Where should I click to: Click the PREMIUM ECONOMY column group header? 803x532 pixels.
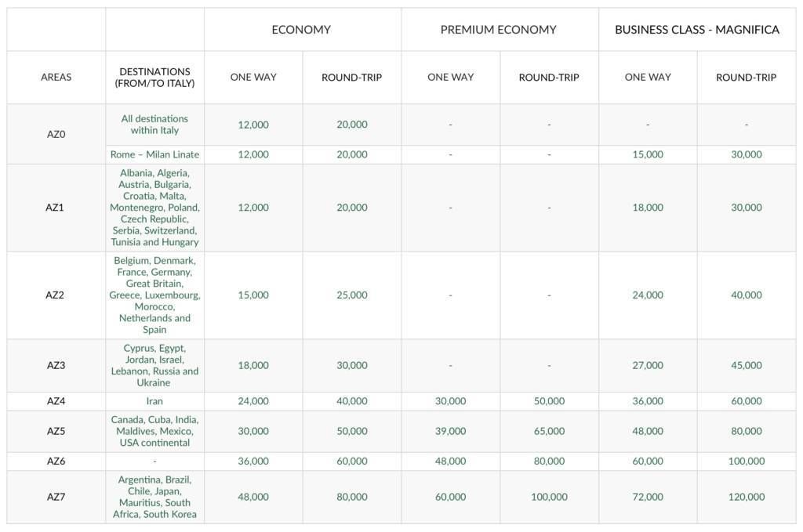498,30
